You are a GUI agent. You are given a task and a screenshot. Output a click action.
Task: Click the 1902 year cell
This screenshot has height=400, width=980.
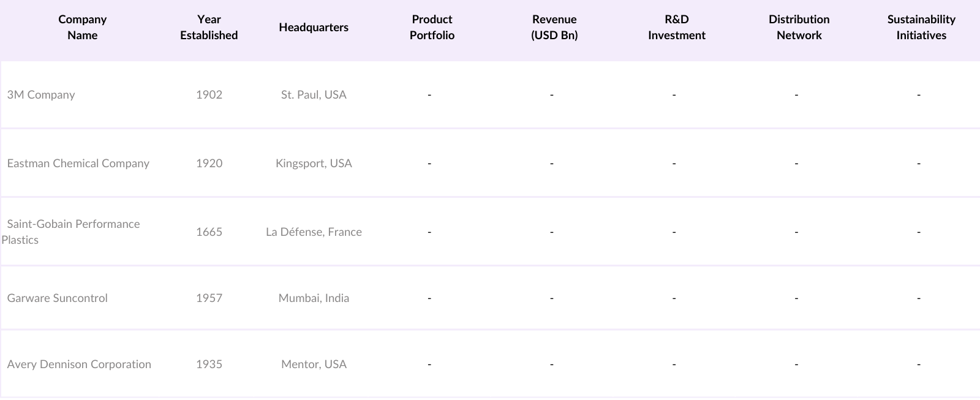[209, 95]
